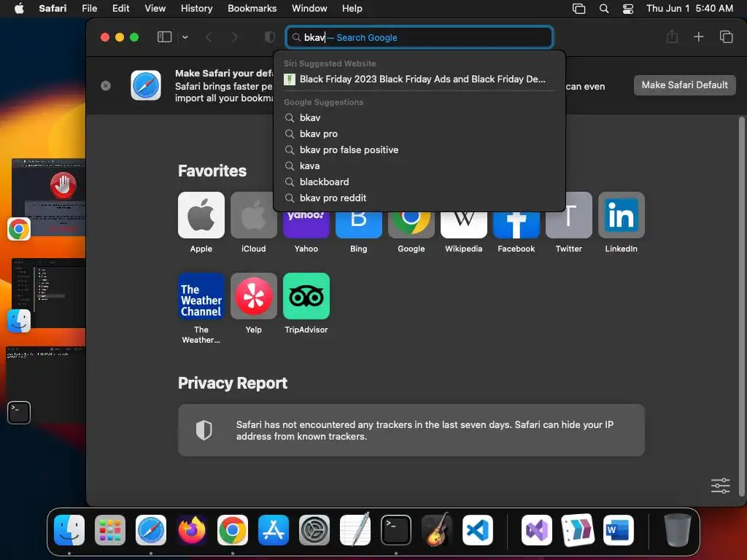Open the iCloud favorite
Screen dimensions: 747x560
click(x=253, y=215)
